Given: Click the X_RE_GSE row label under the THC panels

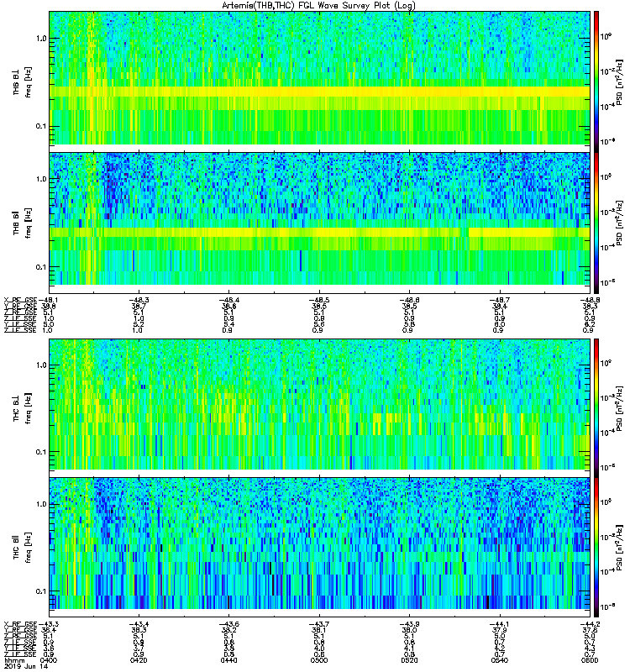Looking at the screenshot, I should tap(20, 623).
